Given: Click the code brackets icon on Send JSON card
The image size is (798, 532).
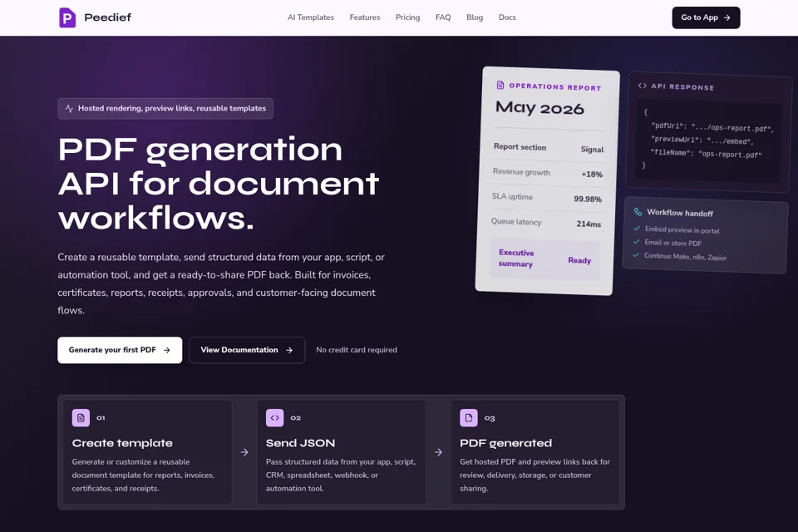Looking at the screenshot, I should pos(275,418).
